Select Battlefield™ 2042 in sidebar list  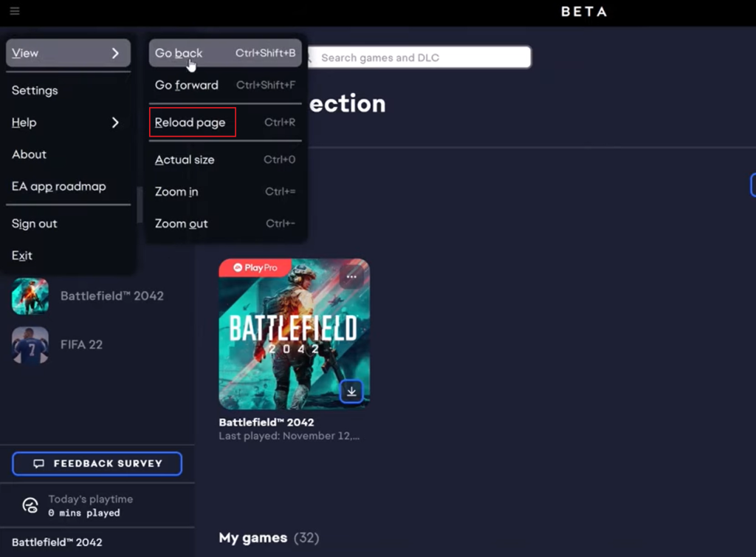point(112,296)
